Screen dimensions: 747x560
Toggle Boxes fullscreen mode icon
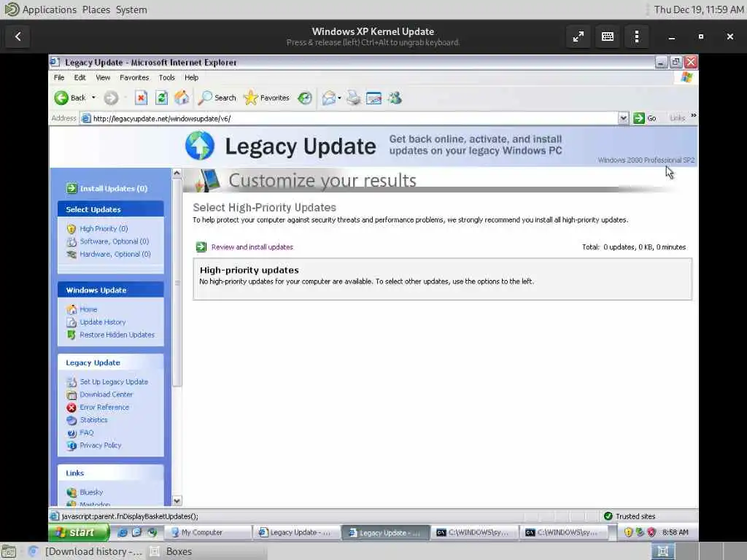coord(578,36)
